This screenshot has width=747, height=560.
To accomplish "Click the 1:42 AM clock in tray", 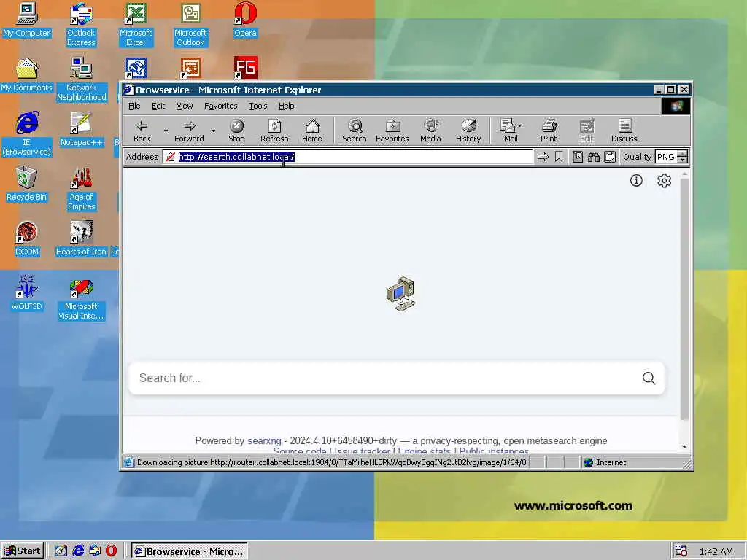I will [x=716, y=551].
